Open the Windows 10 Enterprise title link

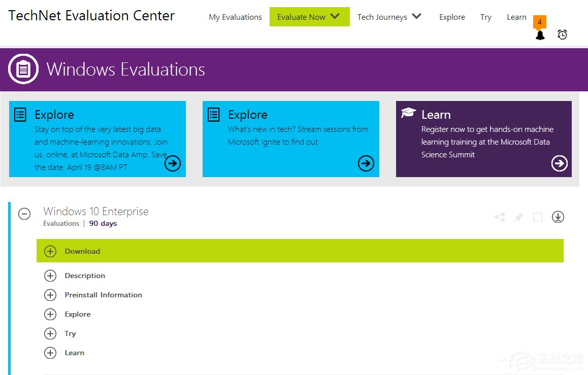click(96, 211)
